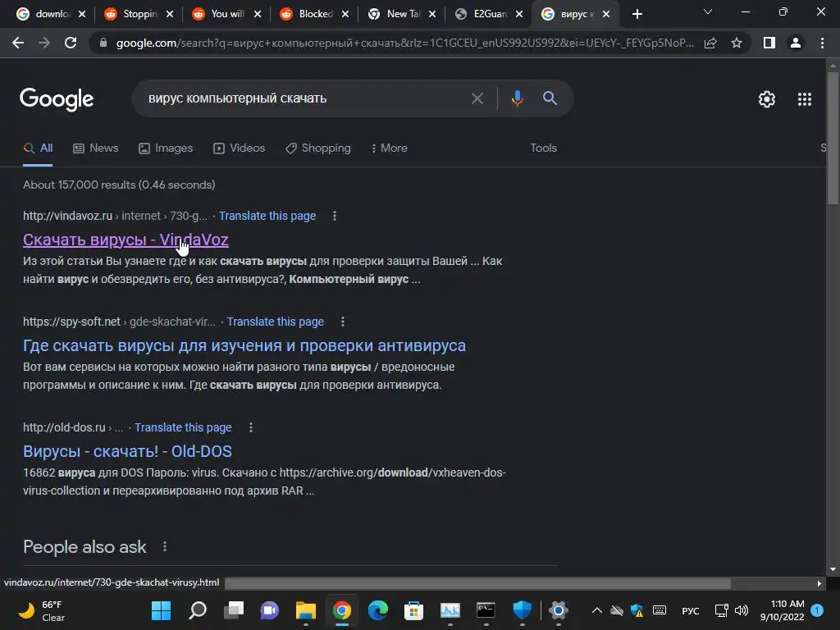Open People also ask options menu
Image resolution: width=840 pixels, height=630 pixels.
tap(164, 547)
